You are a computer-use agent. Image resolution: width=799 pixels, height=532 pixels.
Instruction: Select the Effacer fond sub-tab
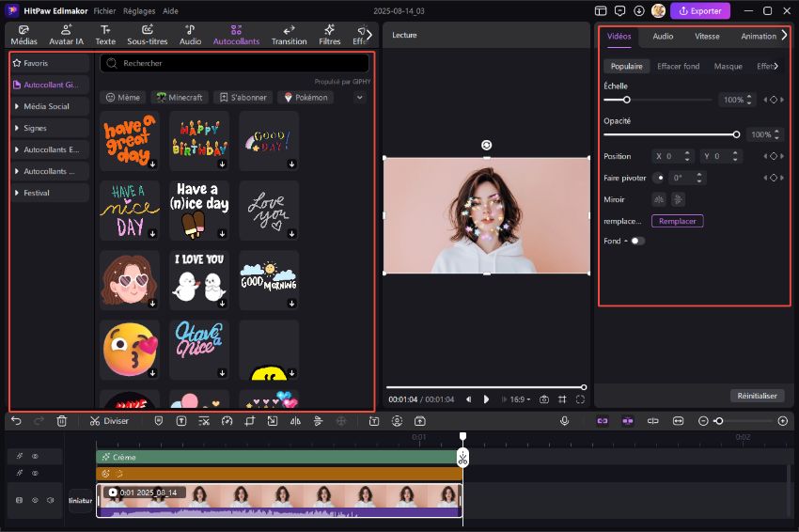679,66
